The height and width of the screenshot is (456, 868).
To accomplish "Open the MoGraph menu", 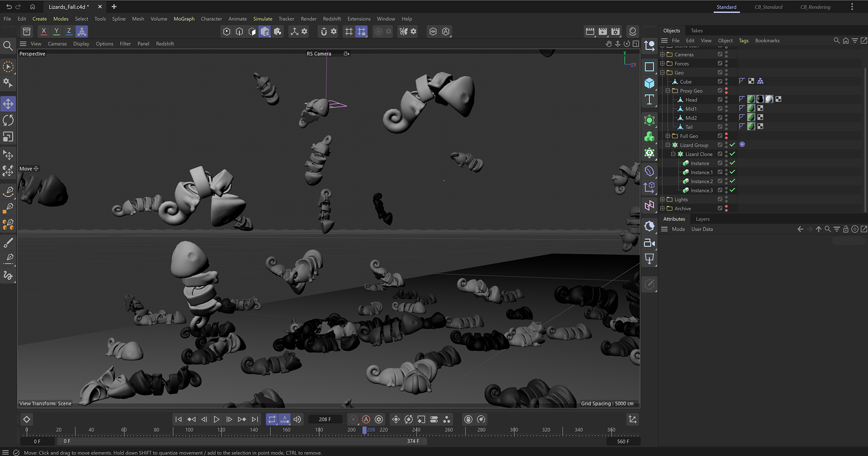I will 184,19.
